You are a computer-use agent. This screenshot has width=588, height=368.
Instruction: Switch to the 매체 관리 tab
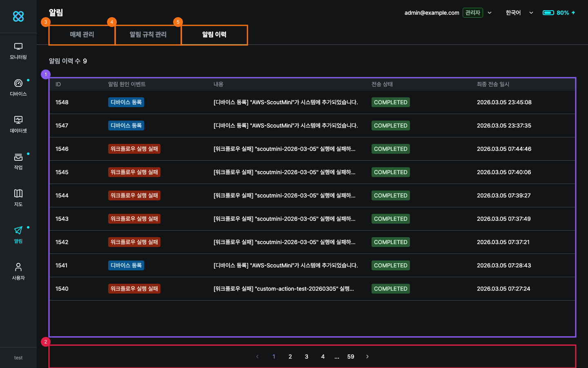82,35
